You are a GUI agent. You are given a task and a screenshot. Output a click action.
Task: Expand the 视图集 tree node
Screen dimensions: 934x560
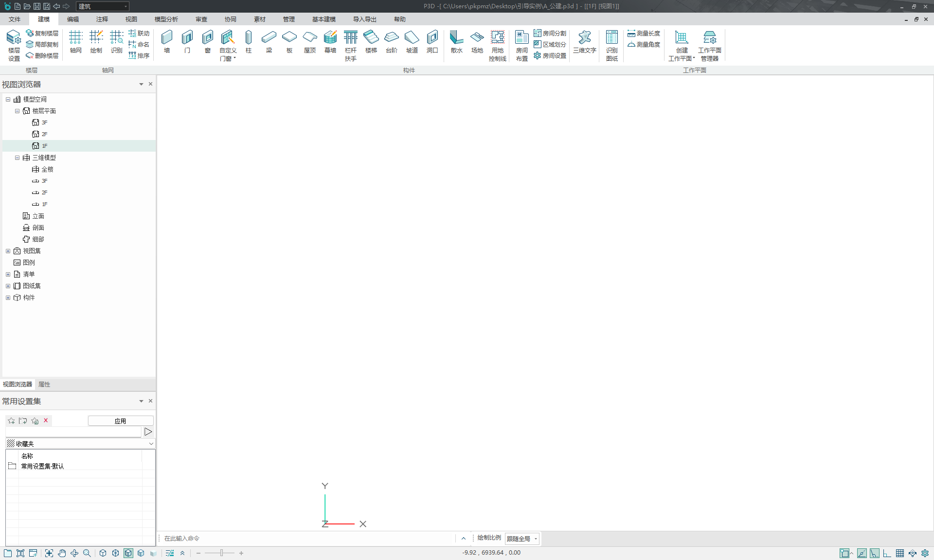point(8,251)
